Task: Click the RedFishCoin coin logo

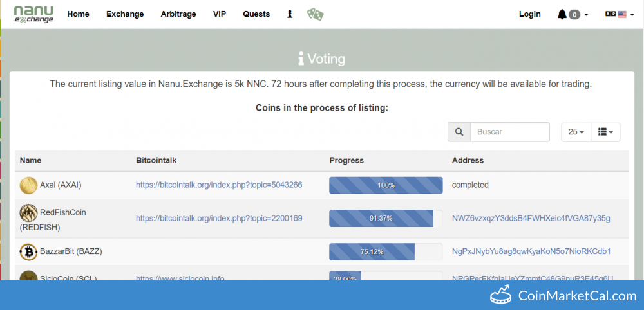Action: (x=28, y=213)
